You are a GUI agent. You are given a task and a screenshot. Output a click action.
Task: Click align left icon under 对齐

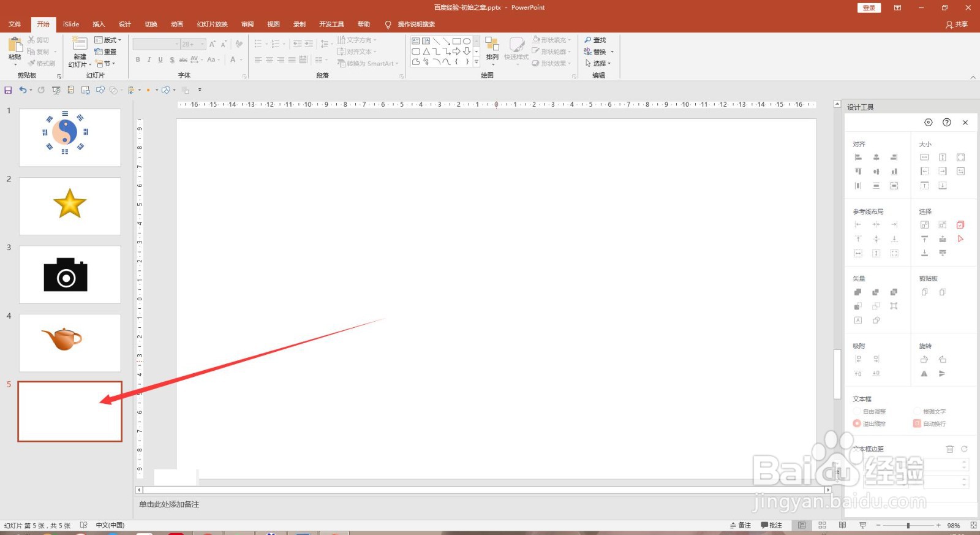pyautogui.click(x=858, y=157)
